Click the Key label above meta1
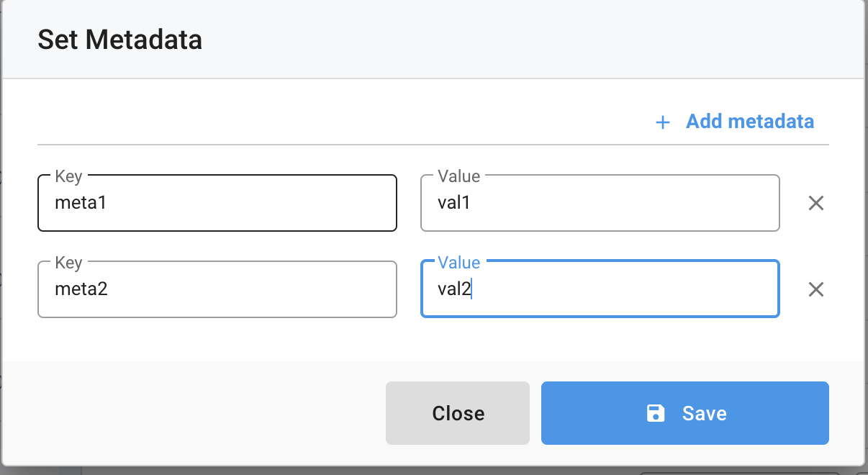Screen dimensions: 868x475 68,176
